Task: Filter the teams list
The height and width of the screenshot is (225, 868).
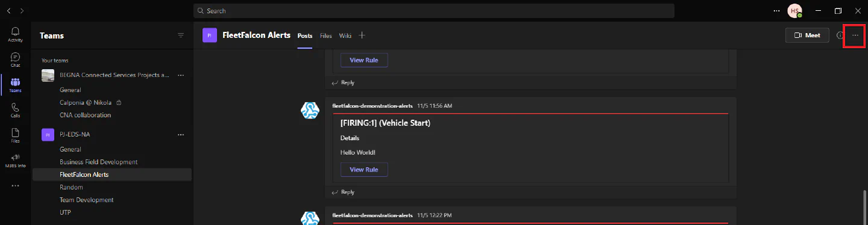Action: pos(180,35)
